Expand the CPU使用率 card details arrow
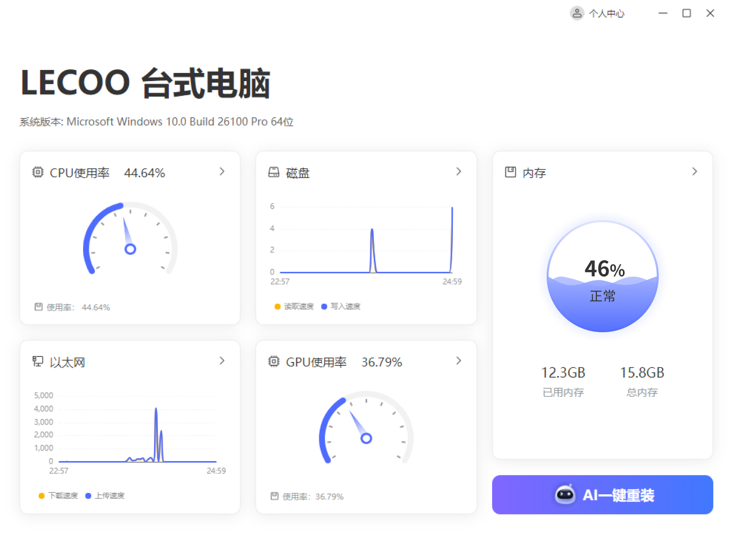This screenshot has height=560, width=734. [x=222, y=171]
